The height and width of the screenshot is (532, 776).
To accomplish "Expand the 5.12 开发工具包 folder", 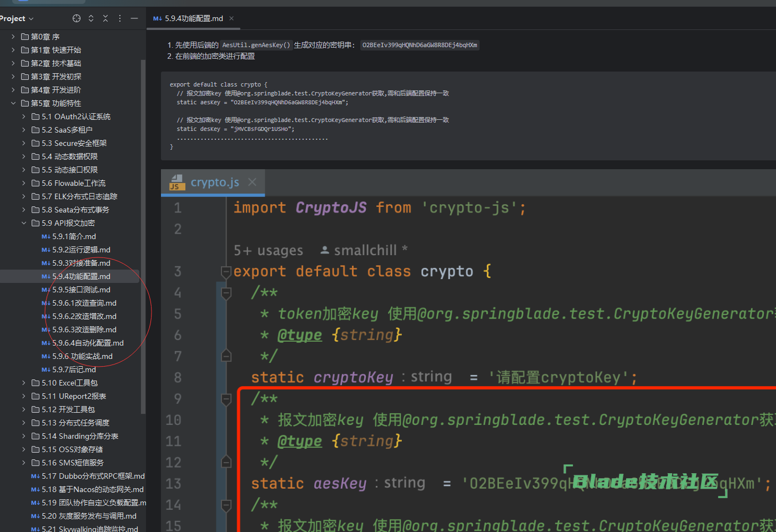I will tap(24, 409).
